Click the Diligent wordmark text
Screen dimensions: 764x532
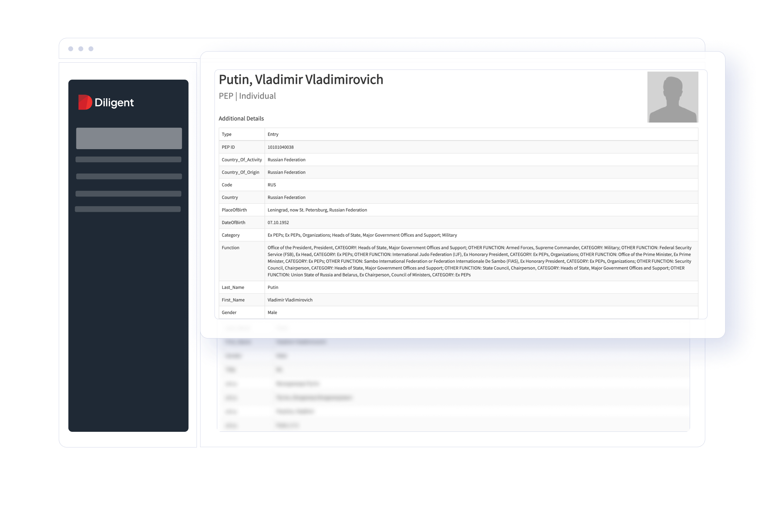coord(114,102)
